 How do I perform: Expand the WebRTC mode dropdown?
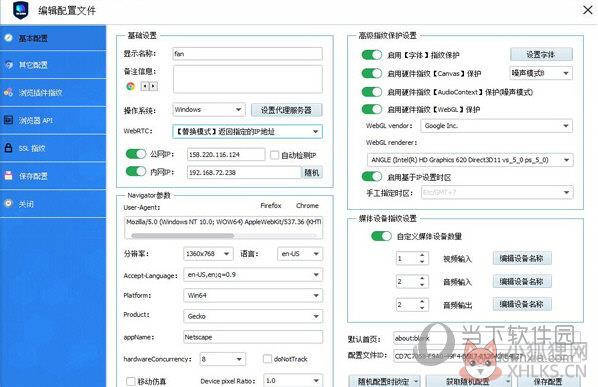(x=247, y=132)
